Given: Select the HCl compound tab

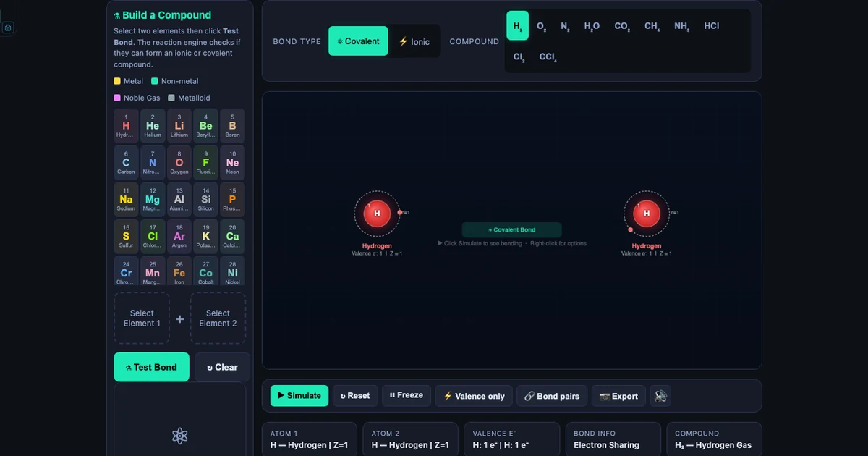Looking at the screenshot, I should pos(712,25).
